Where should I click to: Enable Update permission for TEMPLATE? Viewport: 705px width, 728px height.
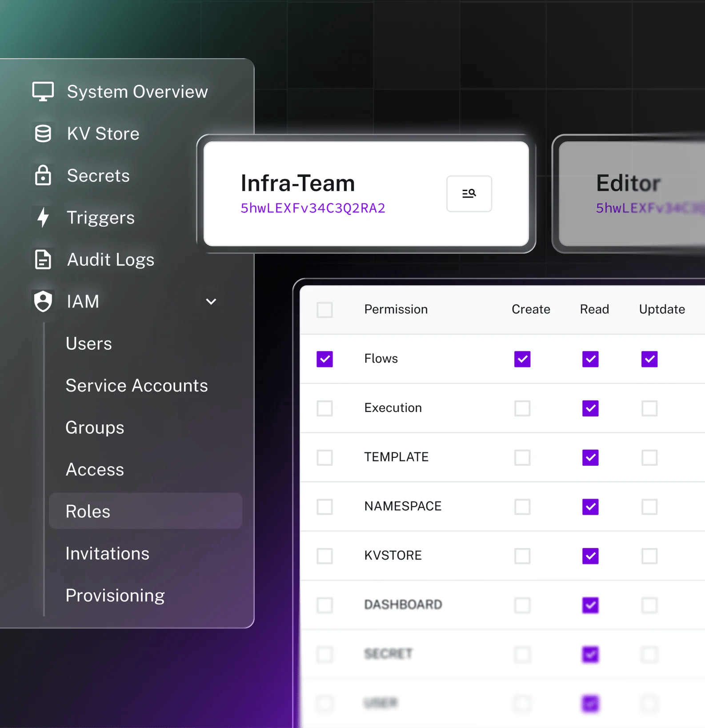pyautogui.click(x=649, y=457)
